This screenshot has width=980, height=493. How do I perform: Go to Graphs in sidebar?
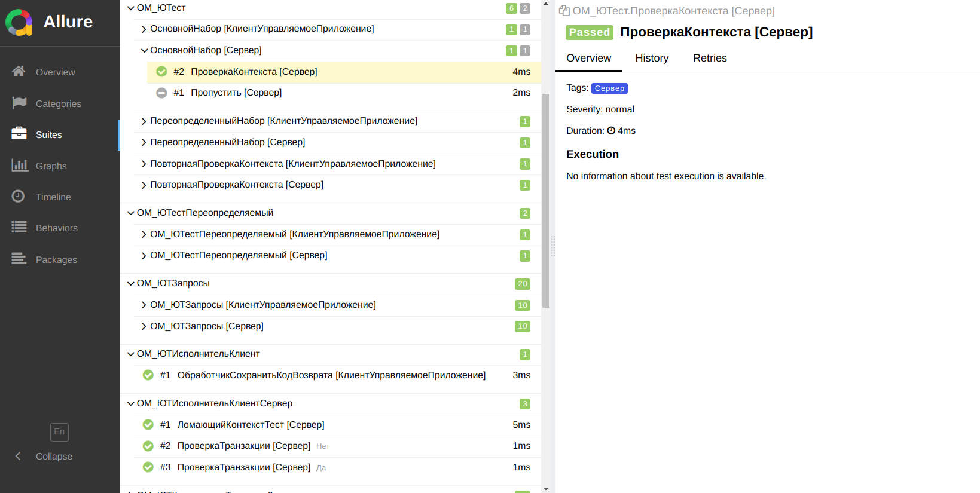[51, 166]
